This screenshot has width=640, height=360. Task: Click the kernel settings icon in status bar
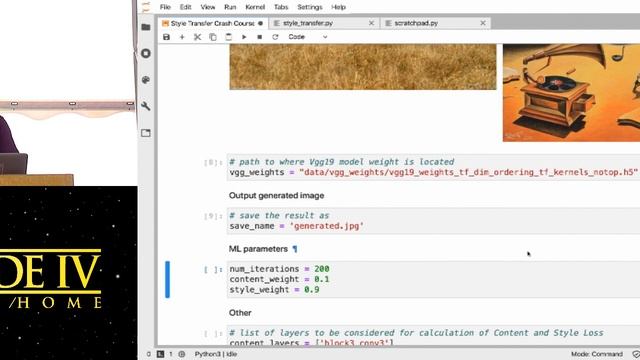(x=182, y=354)
